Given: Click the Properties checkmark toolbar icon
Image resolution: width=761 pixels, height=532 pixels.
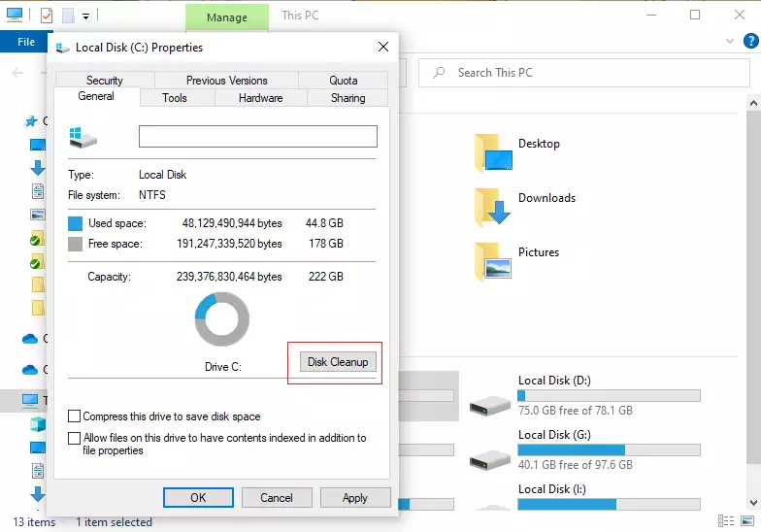Looking at the screenshot, I should point(47,16).
